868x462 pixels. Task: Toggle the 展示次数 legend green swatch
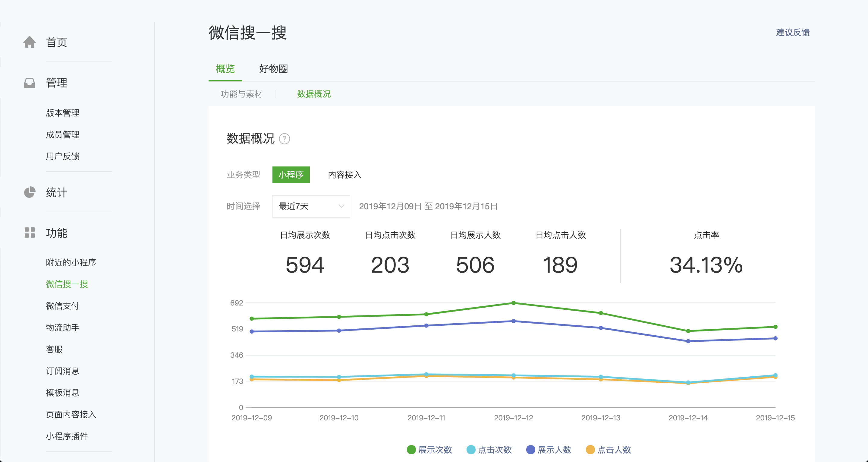411,450
